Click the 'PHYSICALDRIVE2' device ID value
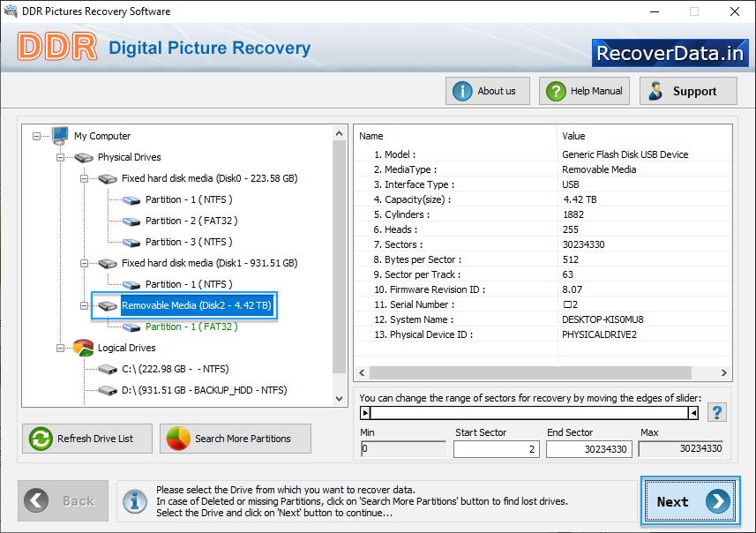Viewport: 756px width, 533px height. point(599,334)
